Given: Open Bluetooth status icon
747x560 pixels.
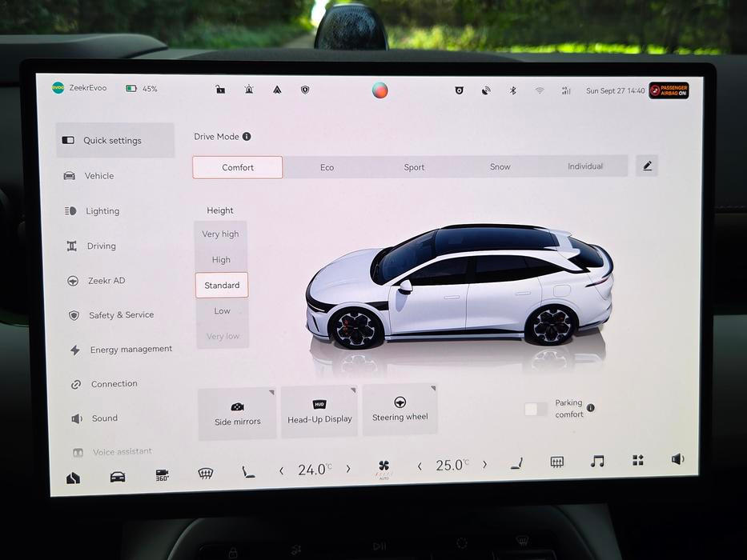Looking at the screenshot, I should click(512, 90).
